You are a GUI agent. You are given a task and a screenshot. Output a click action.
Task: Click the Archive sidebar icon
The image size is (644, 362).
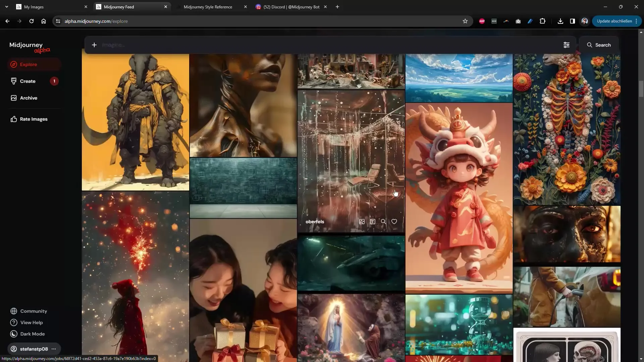(13, 98)
